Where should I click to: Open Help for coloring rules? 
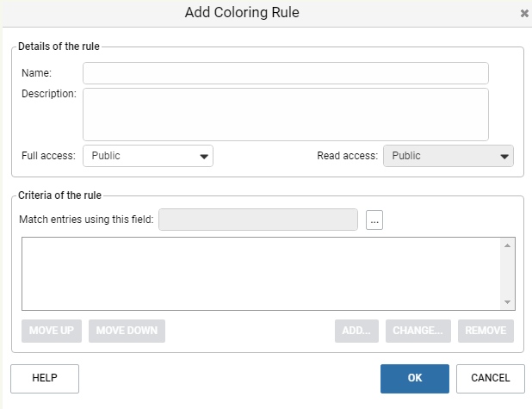point(45,379)
